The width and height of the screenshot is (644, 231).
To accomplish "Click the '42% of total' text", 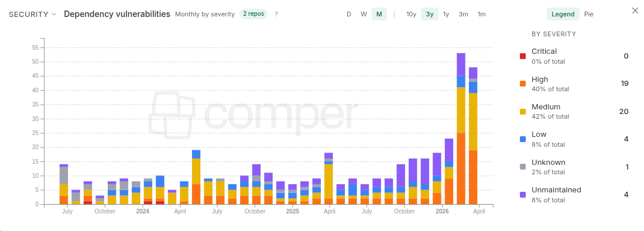I will [x=550, y=116].
